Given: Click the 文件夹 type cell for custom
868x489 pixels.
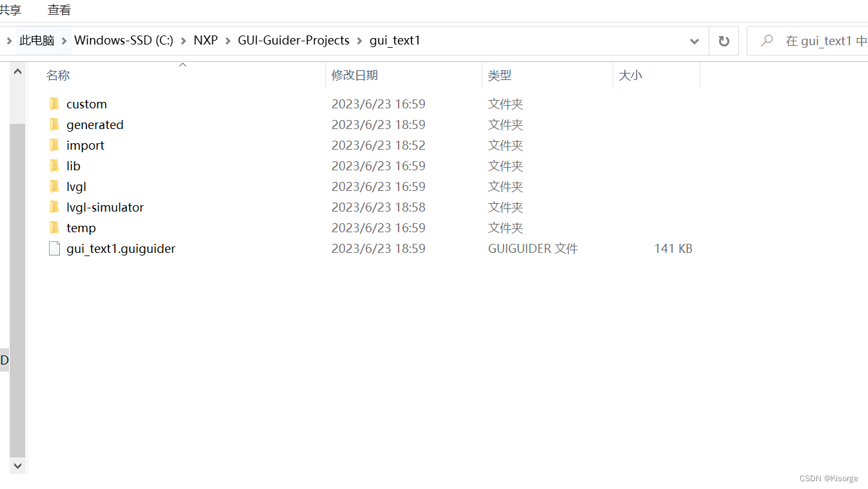Looking at the screenshot, I should (506, 104).
